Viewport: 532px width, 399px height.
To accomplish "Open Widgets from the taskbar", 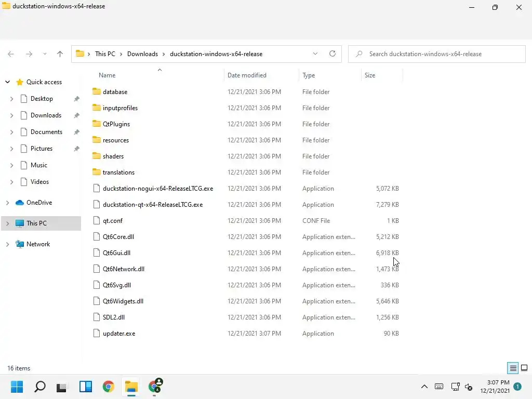I will pyautogui.click(x=86, y=387).
